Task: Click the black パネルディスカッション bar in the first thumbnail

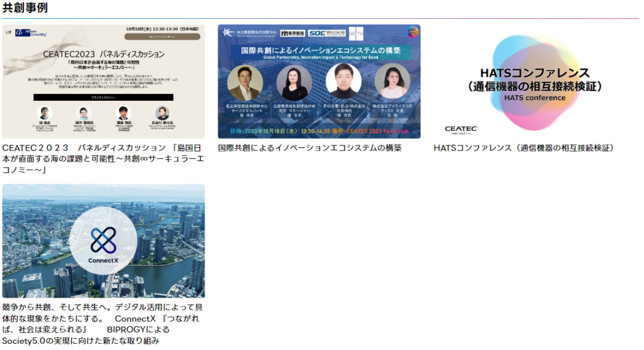Action: tap(104, 98)
